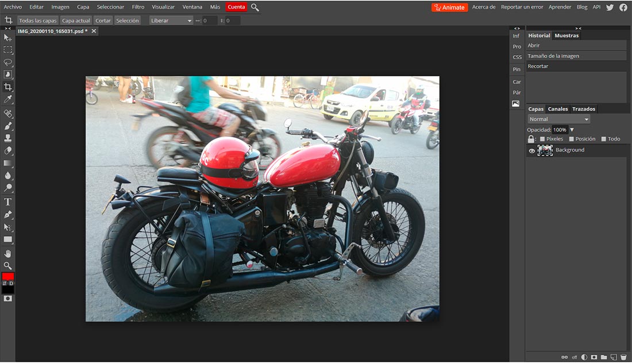Create a new layer folder
The image size is (632, 364).
(604, 357)
